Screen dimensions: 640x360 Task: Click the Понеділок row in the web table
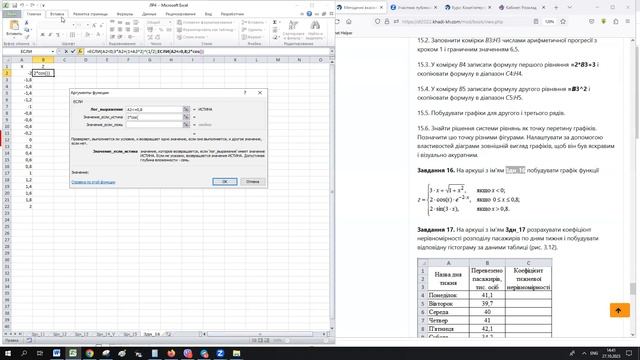coord(484,295)
